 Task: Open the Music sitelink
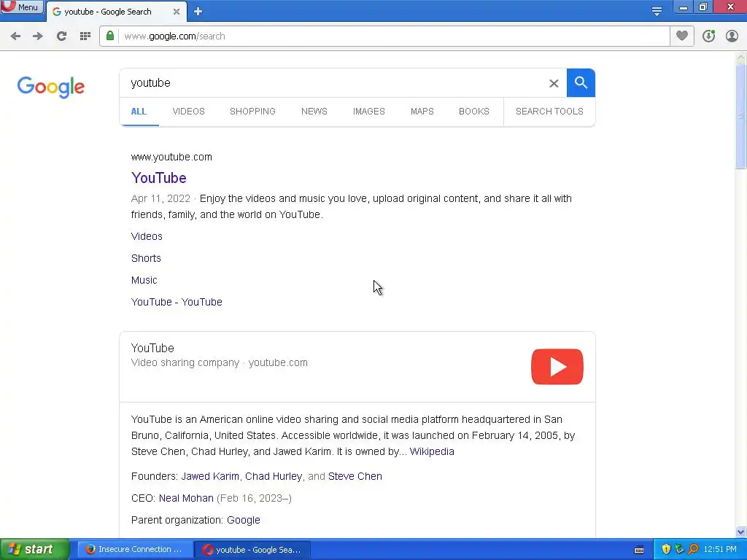(x=144, y=280)
